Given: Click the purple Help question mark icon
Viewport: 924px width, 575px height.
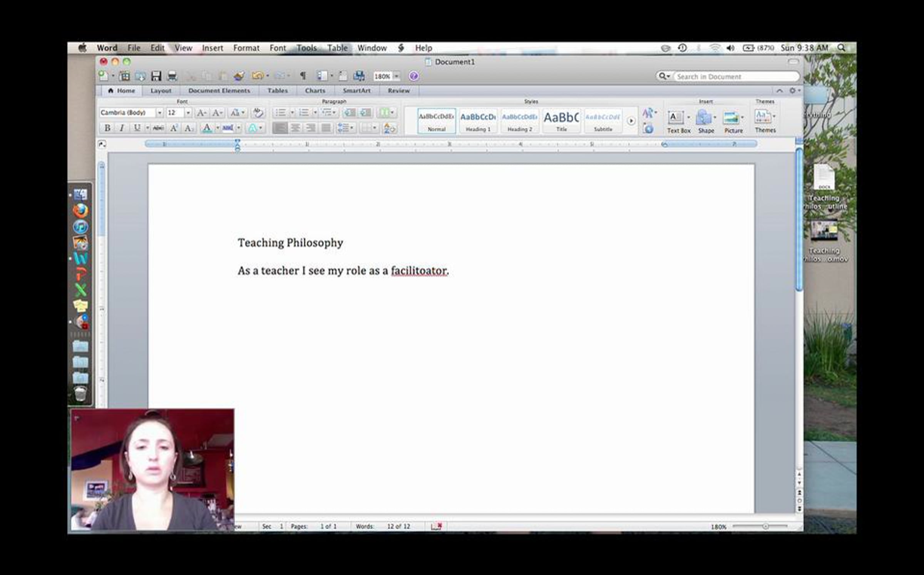Looking at the screenshot, I should (413, 76).
